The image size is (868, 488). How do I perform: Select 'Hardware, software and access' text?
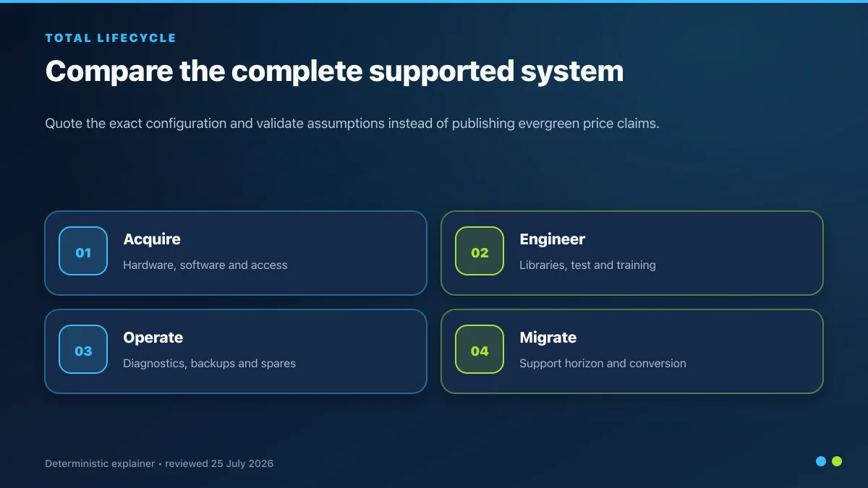(x=205, y=265)
